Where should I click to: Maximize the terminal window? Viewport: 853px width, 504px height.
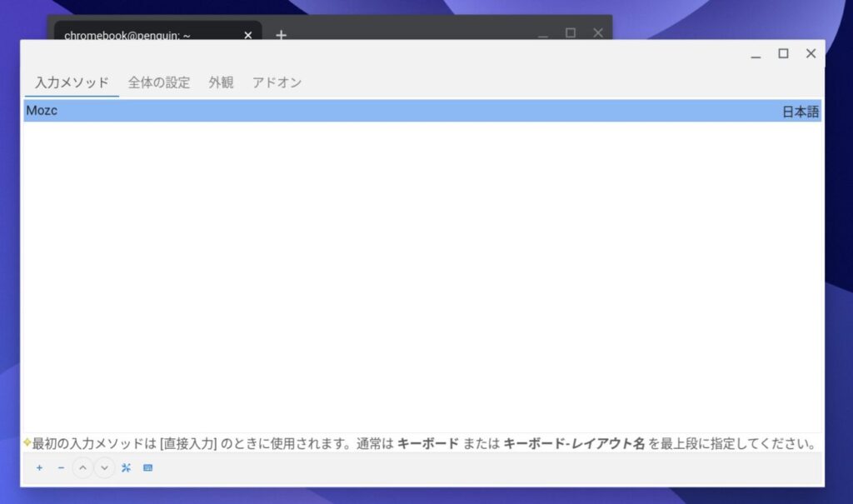click(x=570, y=32)
